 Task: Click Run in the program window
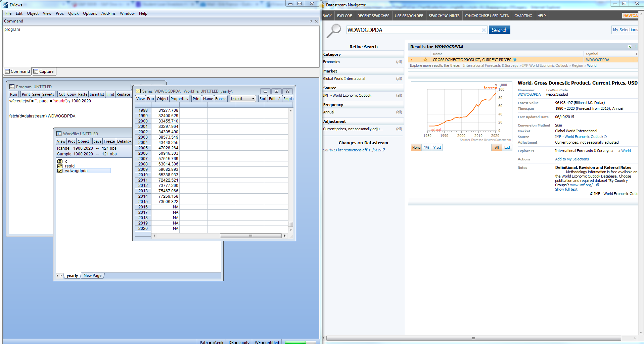point(13,94)
